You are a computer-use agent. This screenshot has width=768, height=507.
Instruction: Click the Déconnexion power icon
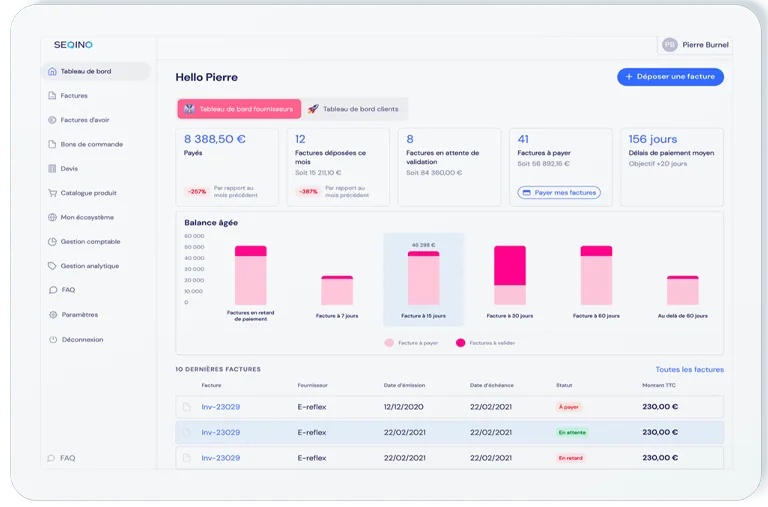[53, 339]
